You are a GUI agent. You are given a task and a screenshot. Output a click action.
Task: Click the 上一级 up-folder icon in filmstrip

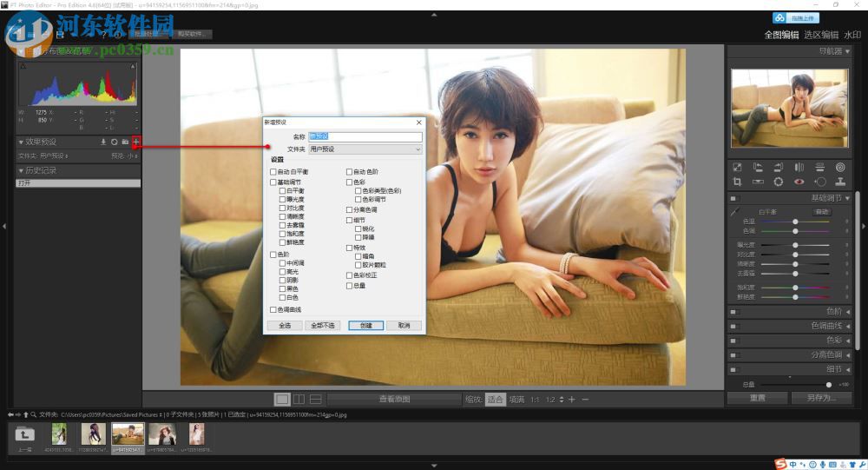pyautogui.click(x=25, y=435)
